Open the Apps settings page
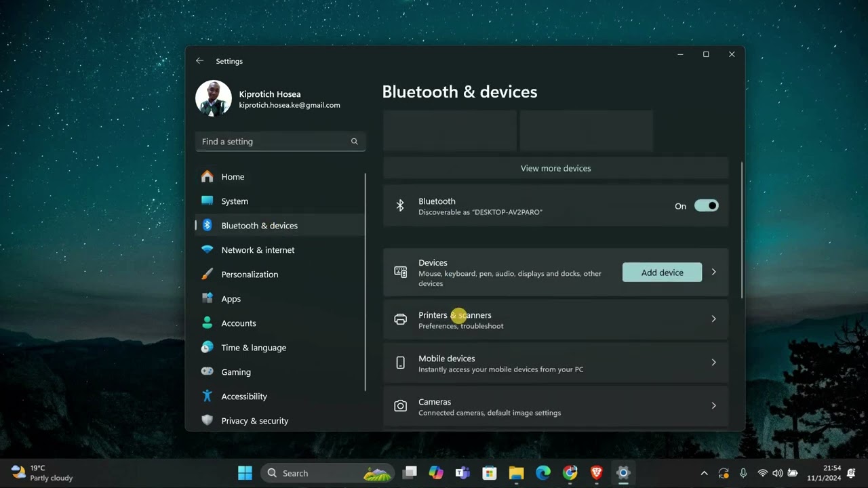868x488 pixels. (x=280, y=299)
